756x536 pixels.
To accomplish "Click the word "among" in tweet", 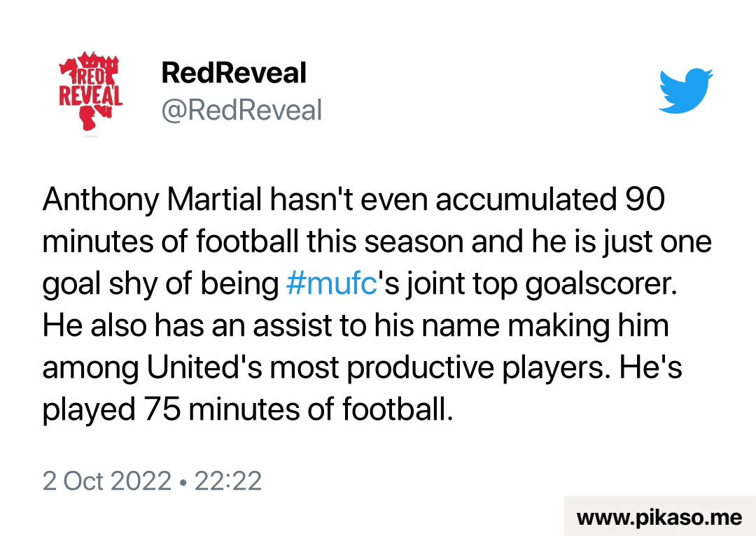I will click(x=88, y=368).
